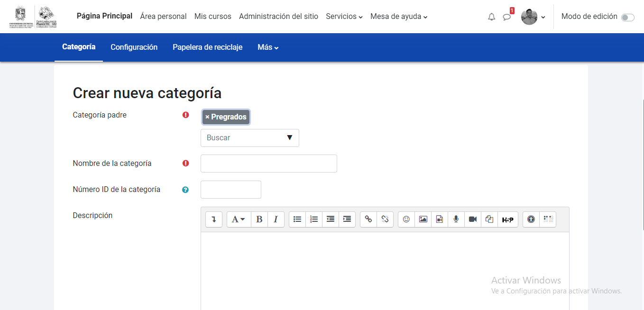This screenshot has width=644, height=310.
Task: Open the accessibility checker icon
Action: tap(530, 219)
